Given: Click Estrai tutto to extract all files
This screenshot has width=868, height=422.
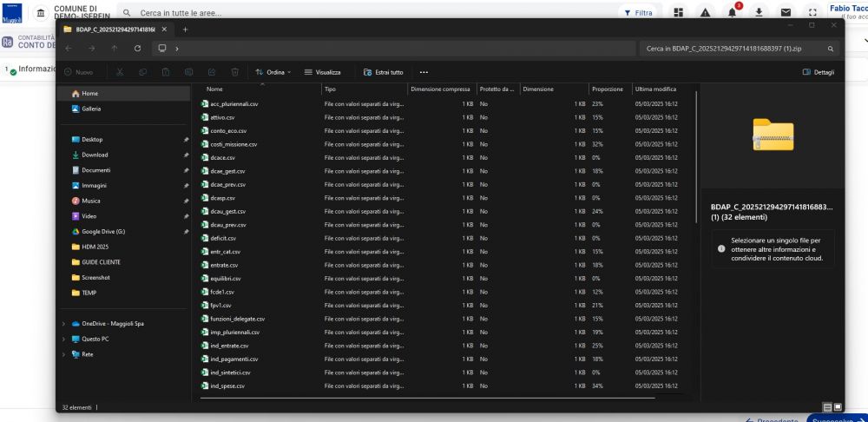Looking at the screenshot, I should click(x=383, y=72).
